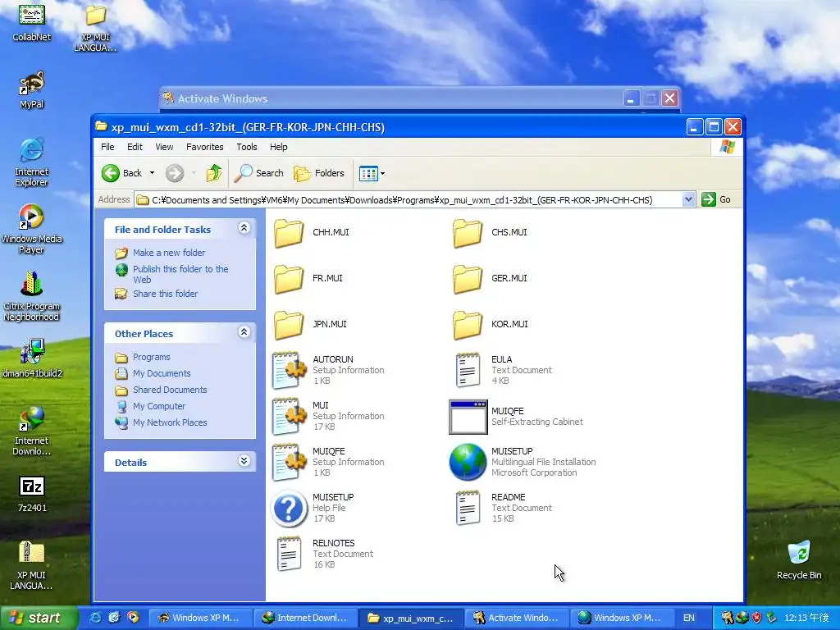Select Internet Explorer desktop icon
Viewport: 840px width, 630px height.
tap(32, 162)
